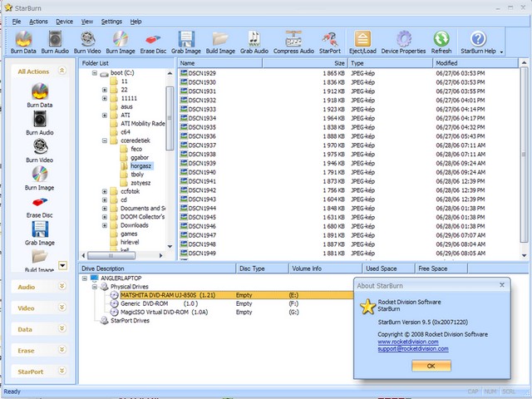Click the Grab Audio toolbar icon
532x399 pixels.
[x=254, y=42]
